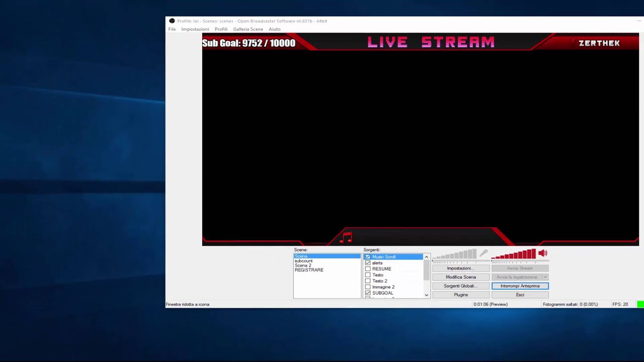Select the REGISTRARE scene
This screenshot has height=362, width=644.
click(x=327, y=270)
